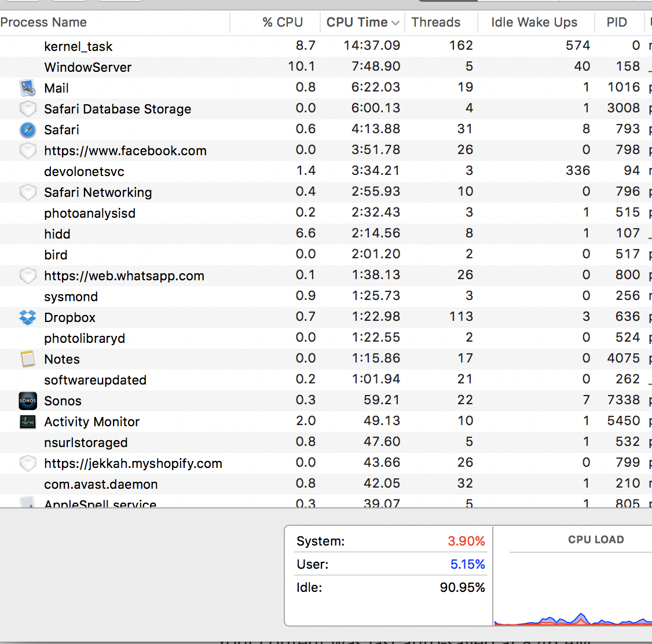Select the kernel_task process row
652x644 pixels.
click(x=326, y=46)
